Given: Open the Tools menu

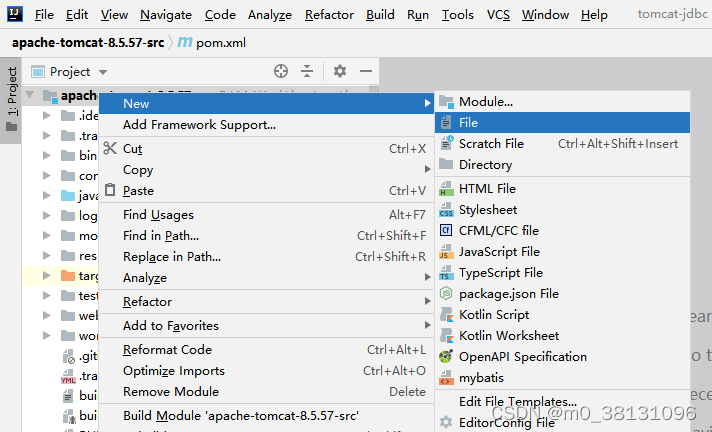Looking at the screenshot, I should [458, 15].
